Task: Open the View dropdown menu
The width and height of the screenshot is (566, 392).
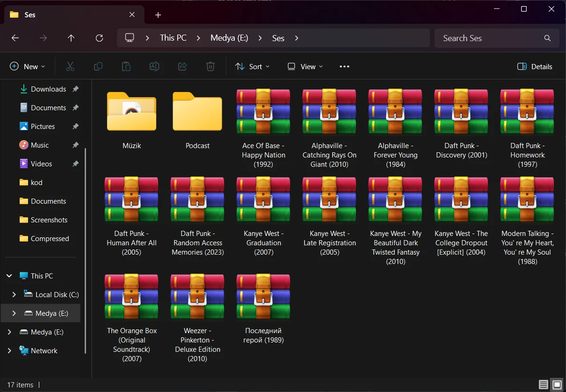Action: [x=305, y=66]
